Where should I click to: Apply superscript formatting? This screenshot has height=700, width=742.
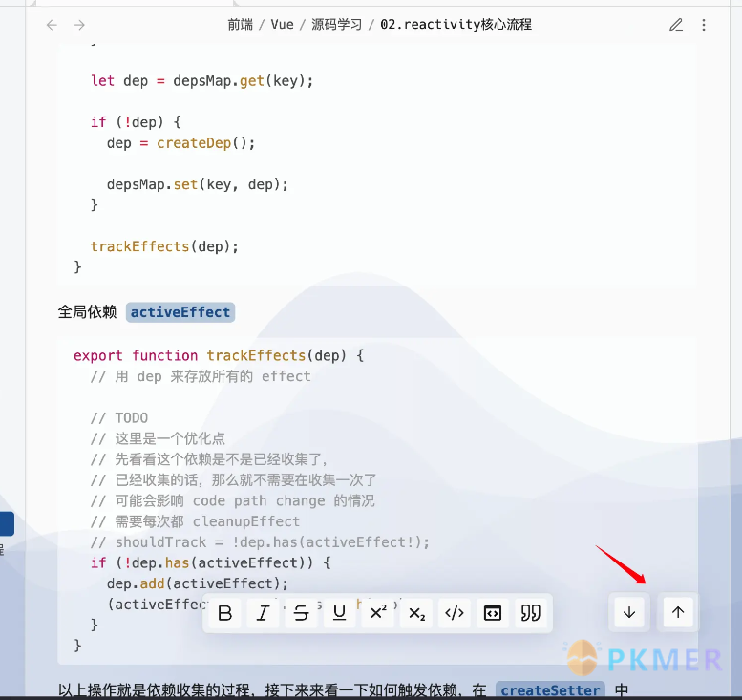point(378,613)
